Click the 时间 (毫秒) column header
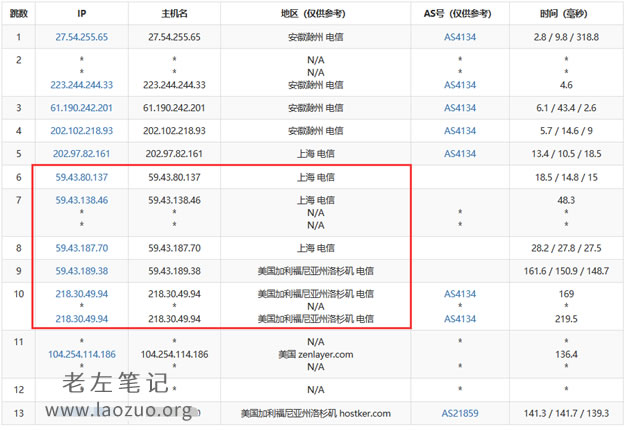Viewport: 628px width, 430px height. tap(565, 13)
